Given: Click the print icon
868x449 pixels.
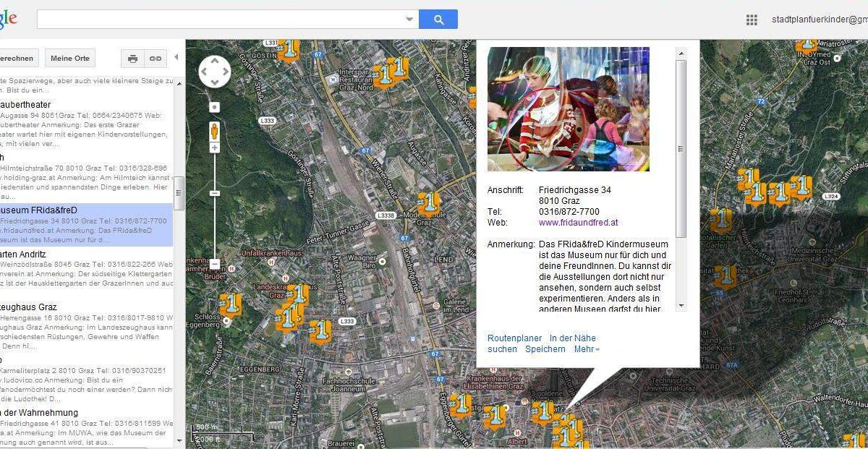Looking at the screenshot, I should [x=132, y=59].
